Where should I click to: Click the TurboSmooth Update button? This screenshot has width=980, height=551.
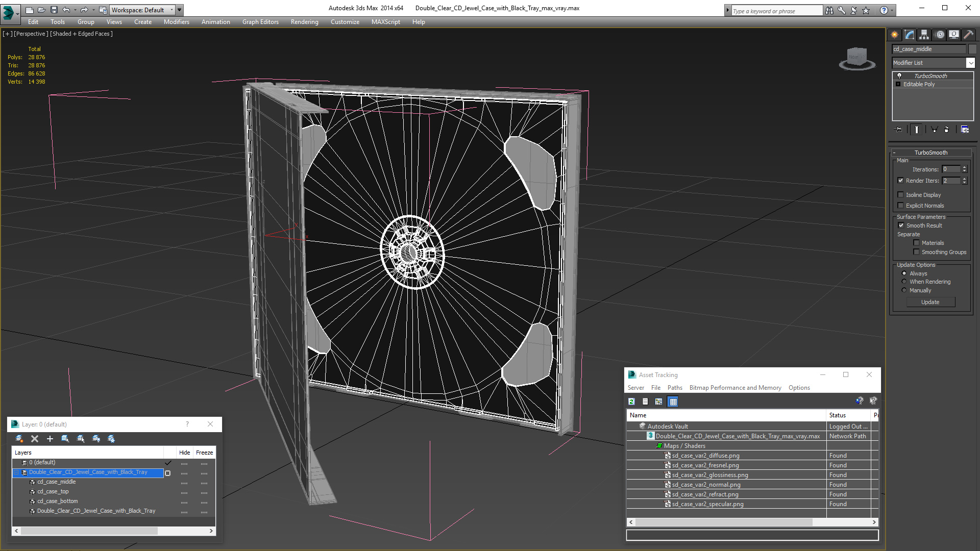point(930,302)
